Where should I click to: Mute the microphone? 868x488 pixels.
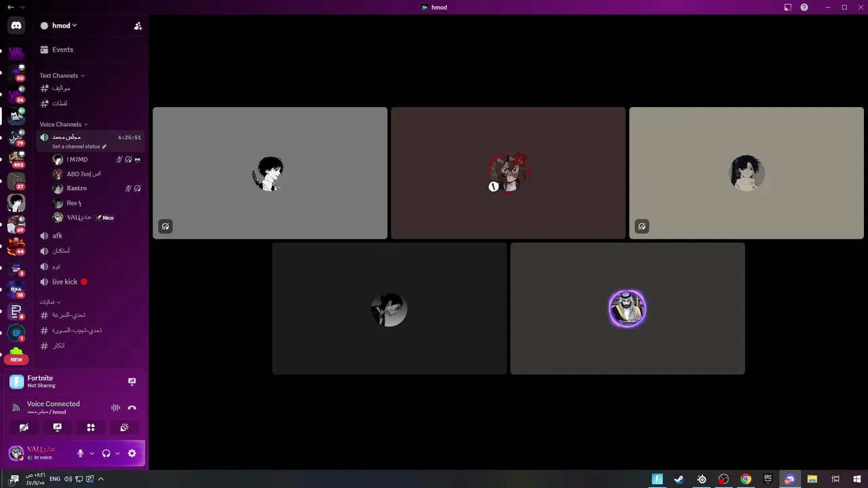tap(80, 453)
